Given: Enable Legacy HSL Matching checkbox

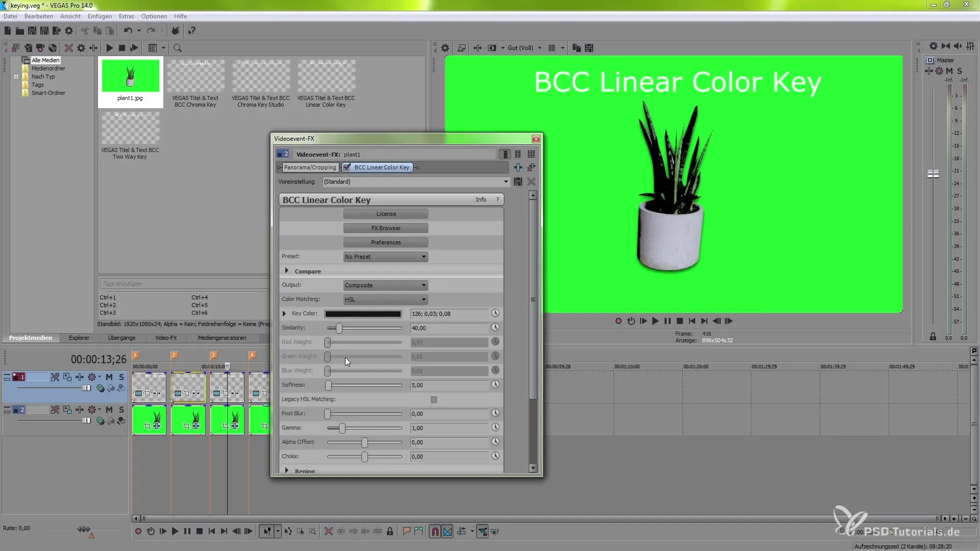Looking at the screenshot, I should click(x=434, y=399).
